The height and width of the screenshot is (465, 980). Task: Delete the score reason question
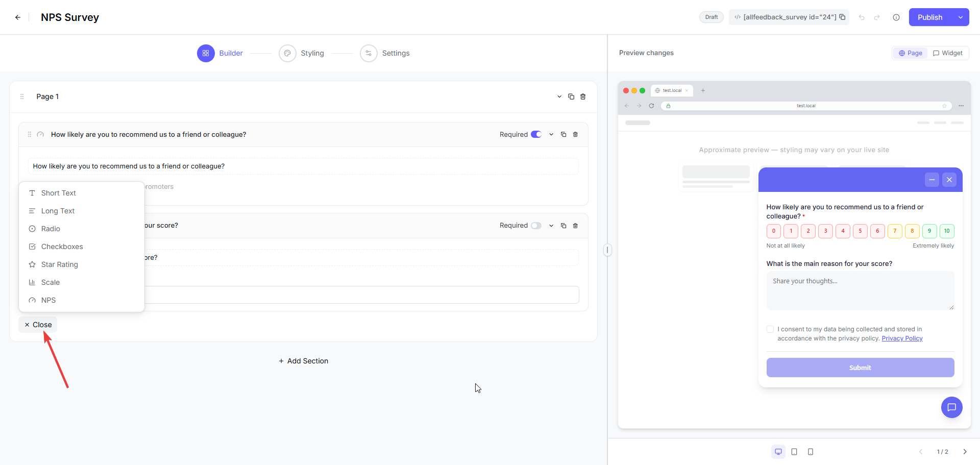(x=575, y=226)
